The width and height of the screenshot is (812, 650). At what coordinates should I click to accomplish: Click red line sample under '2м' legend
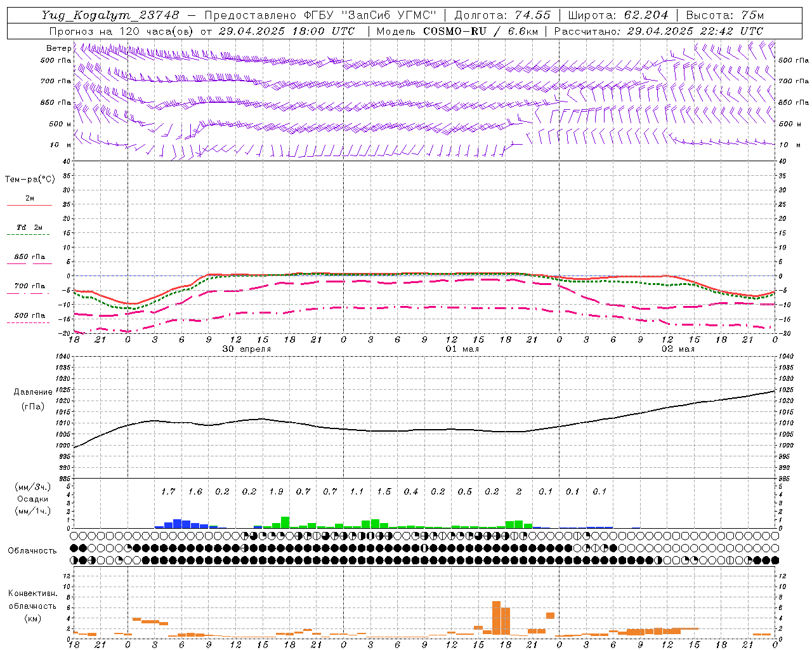(x=29, y=206)
